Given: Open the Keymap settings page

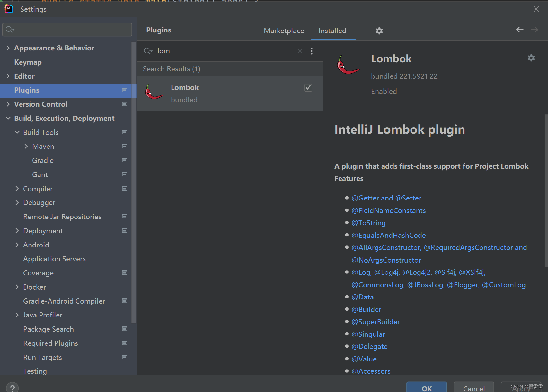Looking at the screenshot, I should tap(28, 62).
